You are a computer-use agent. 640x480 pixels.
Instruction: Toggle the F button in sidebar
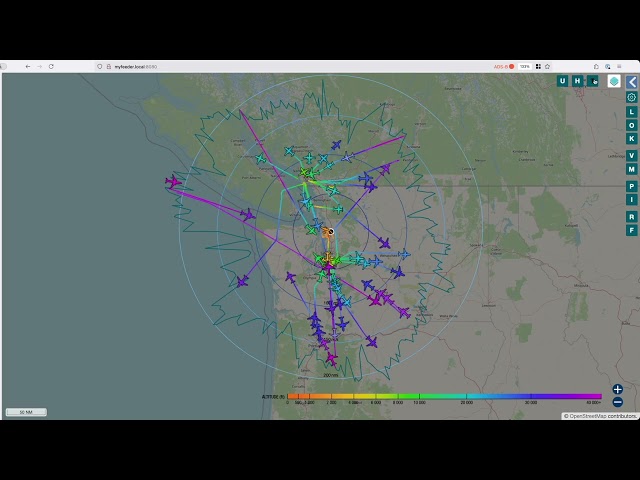point(632,230)
